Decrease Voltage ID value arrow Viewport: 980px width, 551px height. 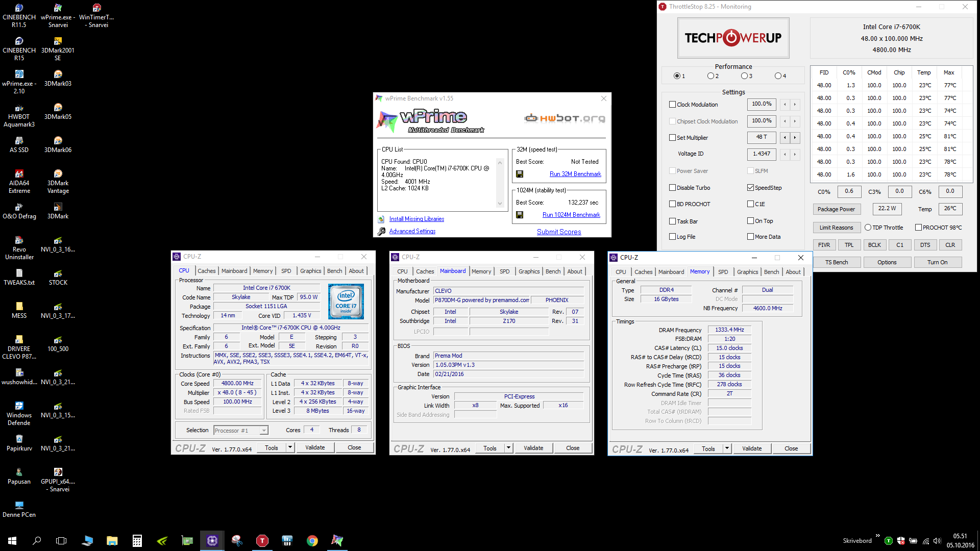785,154
